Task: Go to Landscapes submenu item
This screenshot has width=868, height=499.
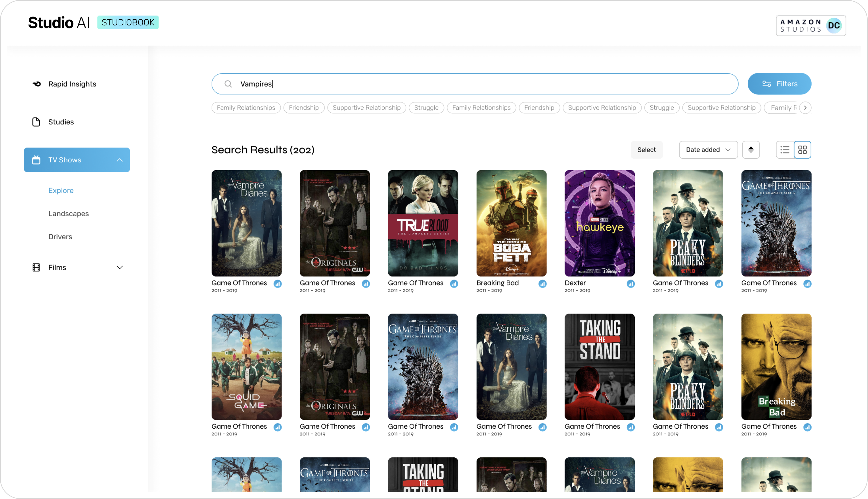Action: click(x=69, y=213)
